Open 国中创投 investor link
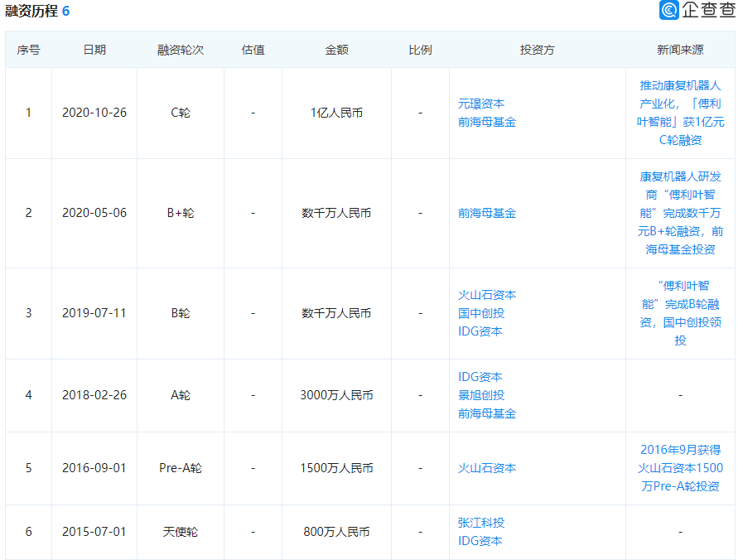Image resolution: width=743 pixels, height=560 pixels. click(481, 313)
